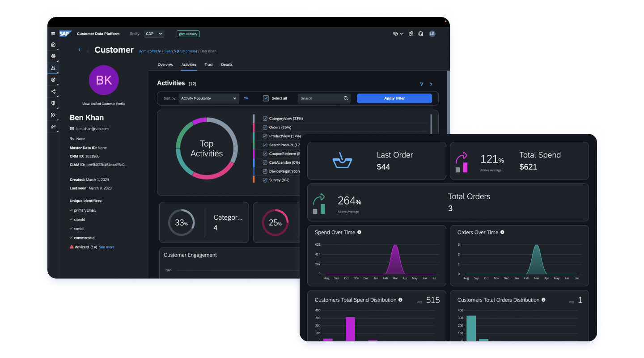The width and height of the screenshot is (644, 358).
Task: Click the red deviceId warning icon
Action: (72, 247)
